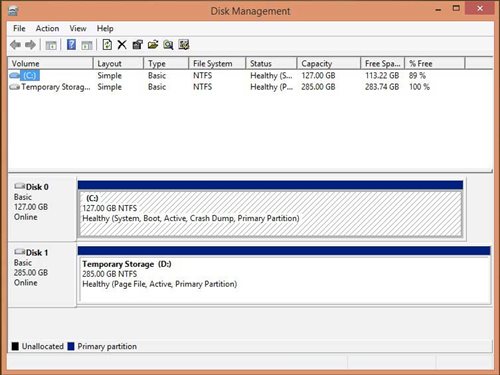
Task: Click the Healthy (S... status cell
Action: (271, 76)
